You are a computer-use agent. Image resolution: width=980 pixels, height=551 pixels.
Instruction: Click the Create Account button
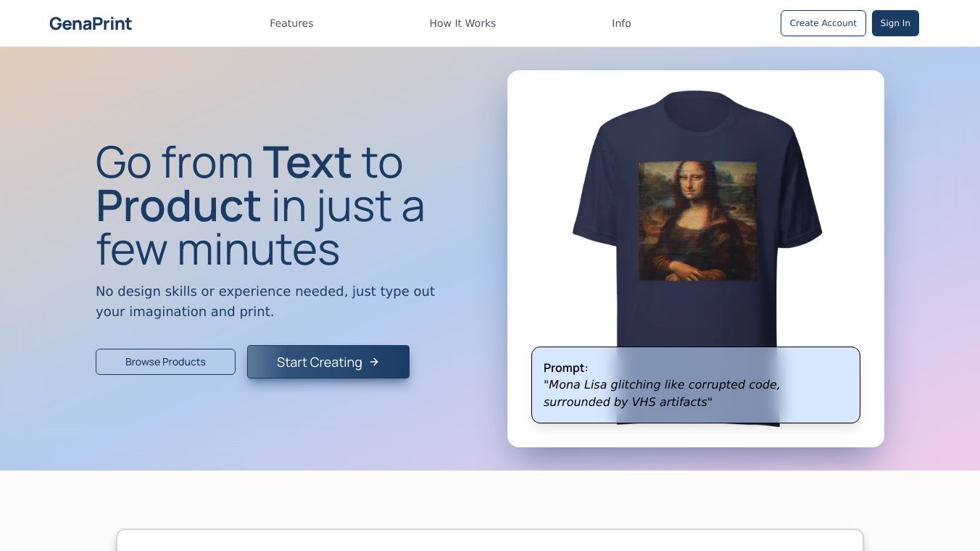[x=823, y=23]
